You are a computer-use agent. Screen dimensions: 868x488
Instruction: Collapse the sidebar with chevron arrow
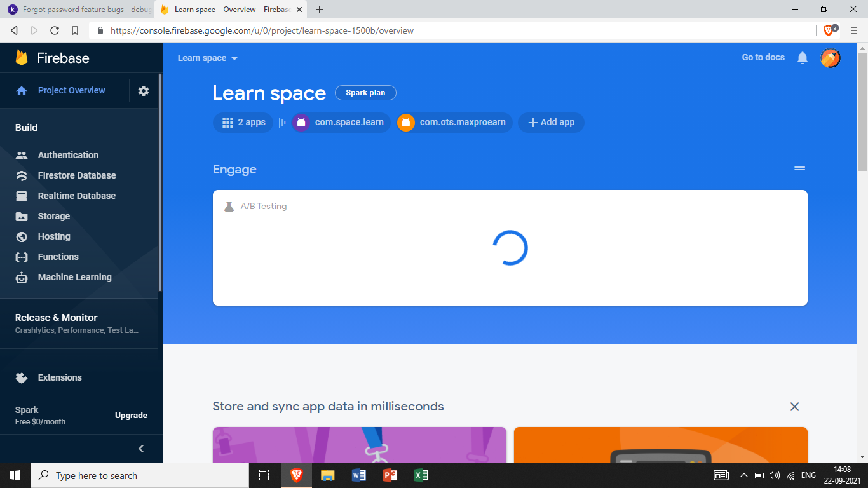141,449
